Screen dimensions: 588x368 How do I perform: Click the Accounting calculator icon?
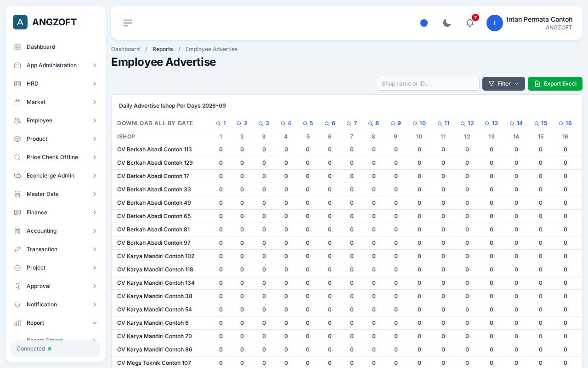17,231
